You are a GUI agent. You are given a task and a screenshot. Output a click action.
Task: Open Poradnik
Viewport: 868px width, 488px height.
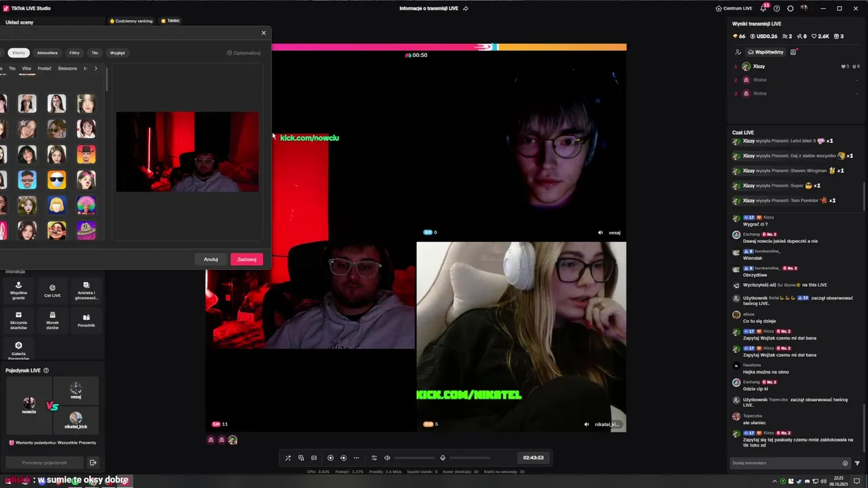coord(86,321)
